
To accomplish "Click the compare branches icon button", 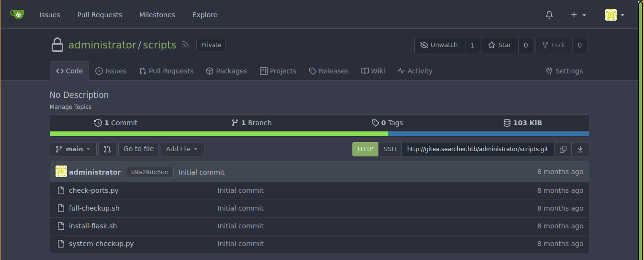I will 107,149.
